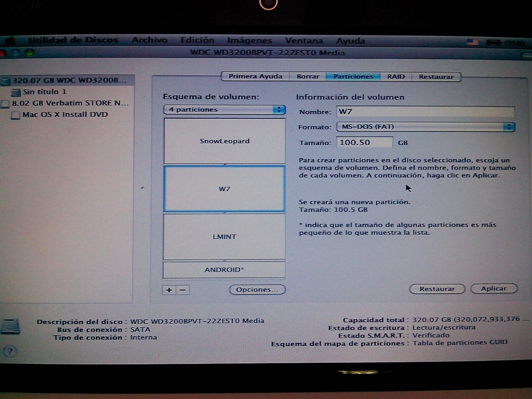Select the Sin título 1 volume
532x399 pixels.
44,92
